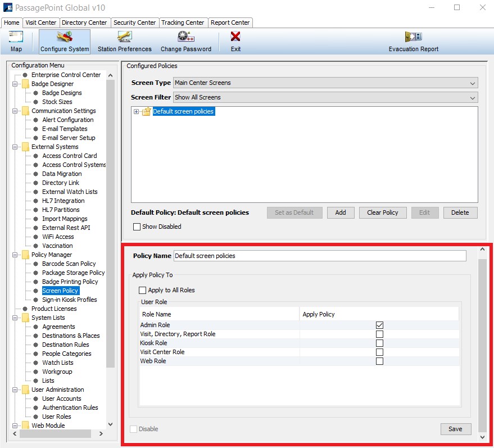
Task: Click the Edit policy button
Action: click(424, 212)
